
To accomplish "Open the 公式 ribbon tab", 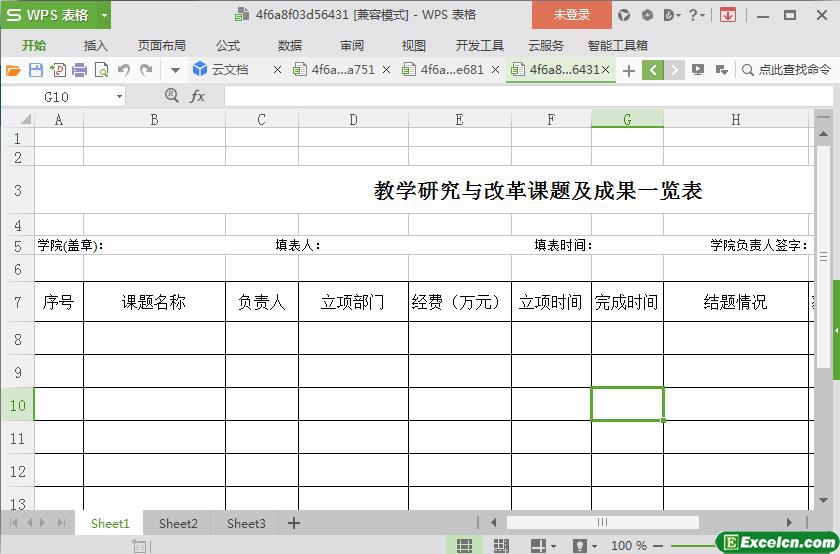I will [x=227, y=45].
